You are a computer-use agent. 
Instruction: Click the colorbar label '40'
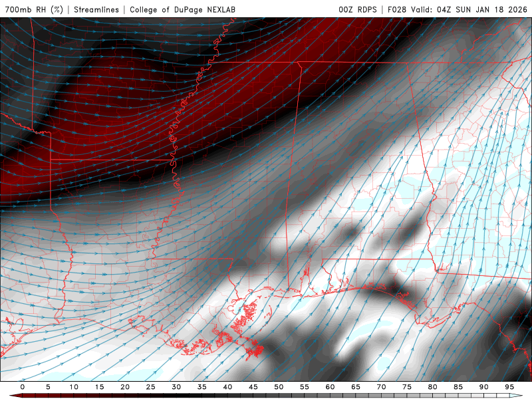point(227,387)
